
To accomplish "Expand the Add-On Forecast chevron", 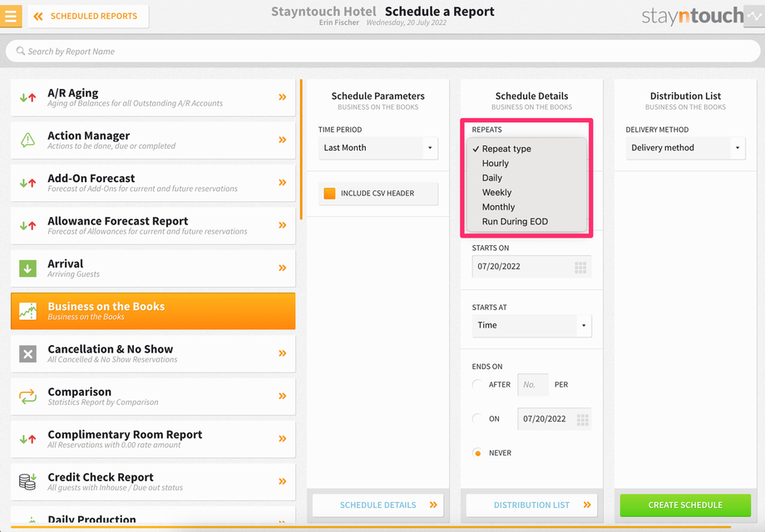I will click(282, 182).
